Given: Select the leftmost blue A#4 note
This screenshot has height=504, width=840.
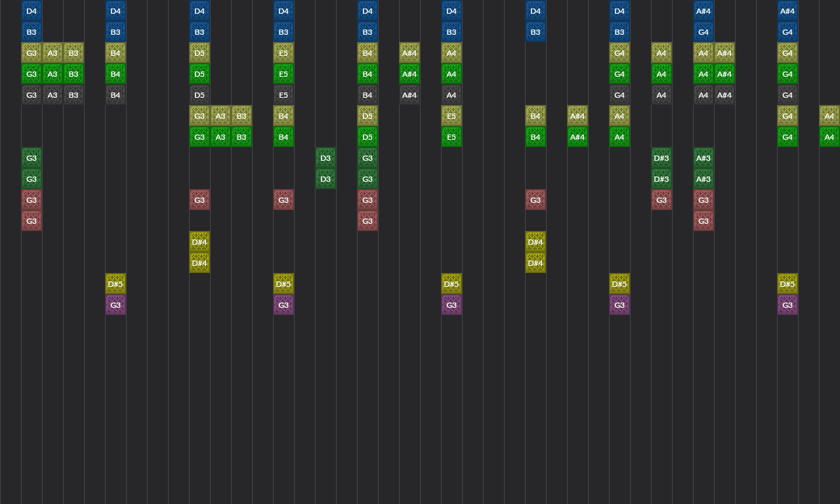Looking at the screenshot, I should (x=703, y=11).
